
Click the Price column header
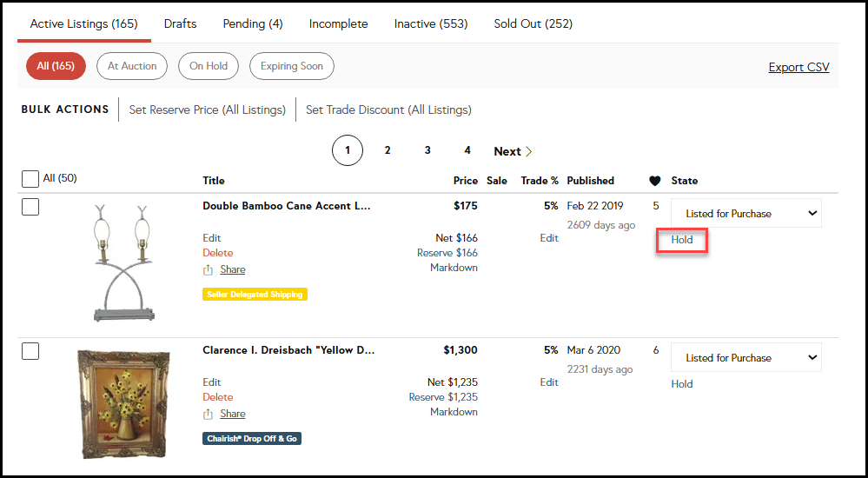coord(466,181)
